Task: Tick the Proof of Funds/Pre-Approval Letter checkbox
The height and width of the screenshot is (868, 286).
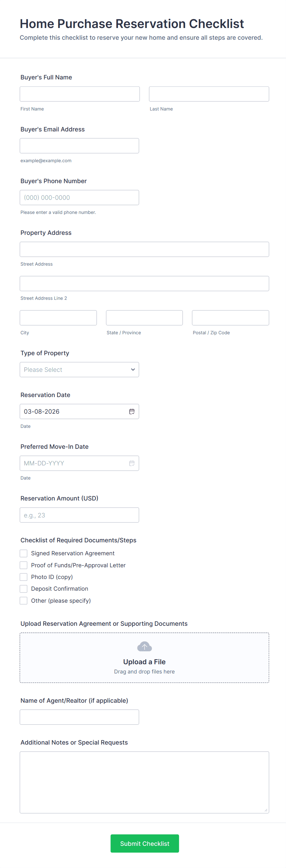Action: click(24, 565)
